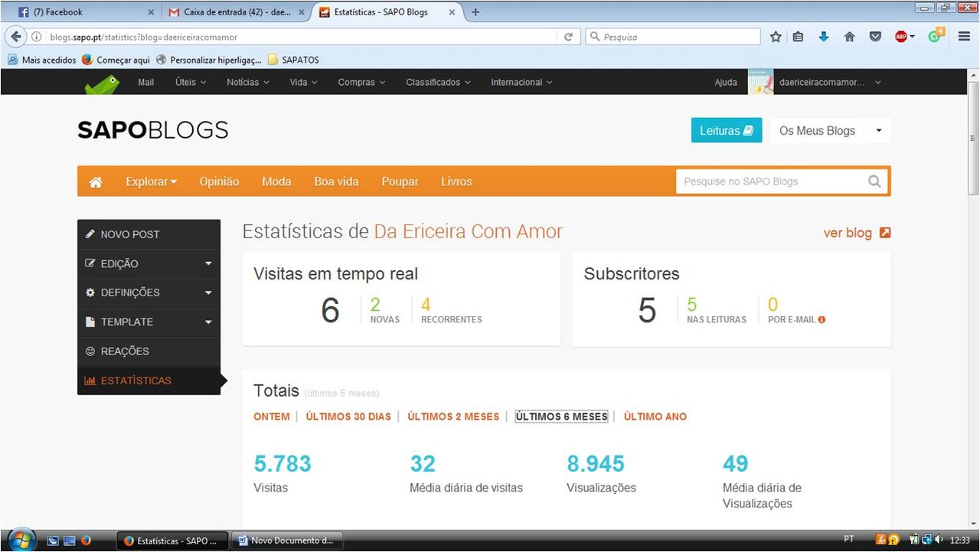Select the ONTEM statistics period
Screen dimensions: 980x552
click(271, 416)
